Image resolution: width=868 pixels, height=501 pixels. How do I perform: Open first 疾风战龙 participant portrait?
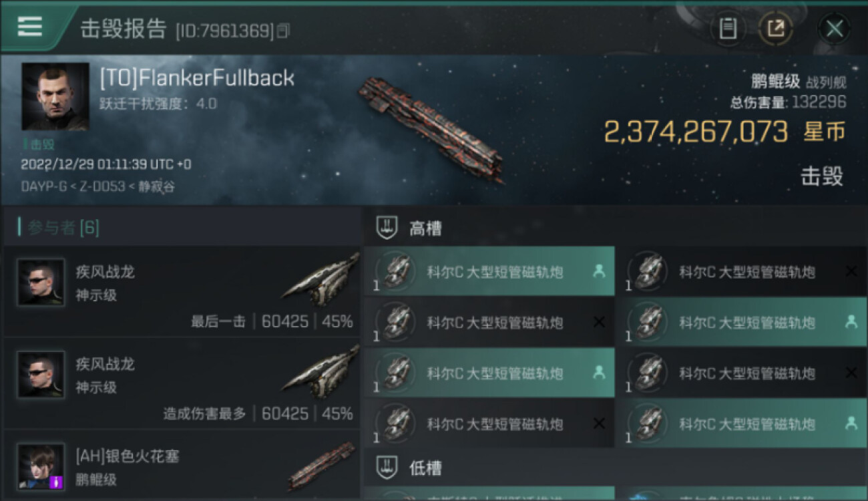tap(41, 282)
